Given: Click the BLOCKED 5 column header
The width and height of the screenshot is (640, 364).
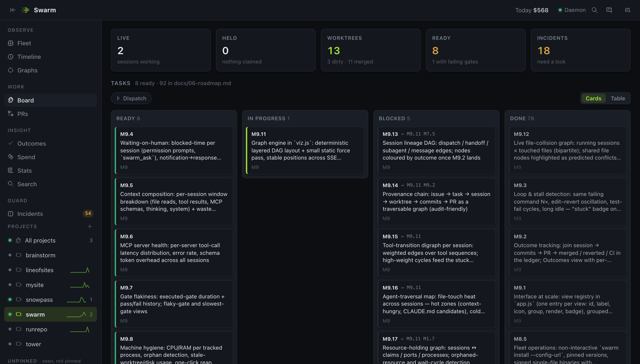Looking at the screenshot, I should pos(394,119).
